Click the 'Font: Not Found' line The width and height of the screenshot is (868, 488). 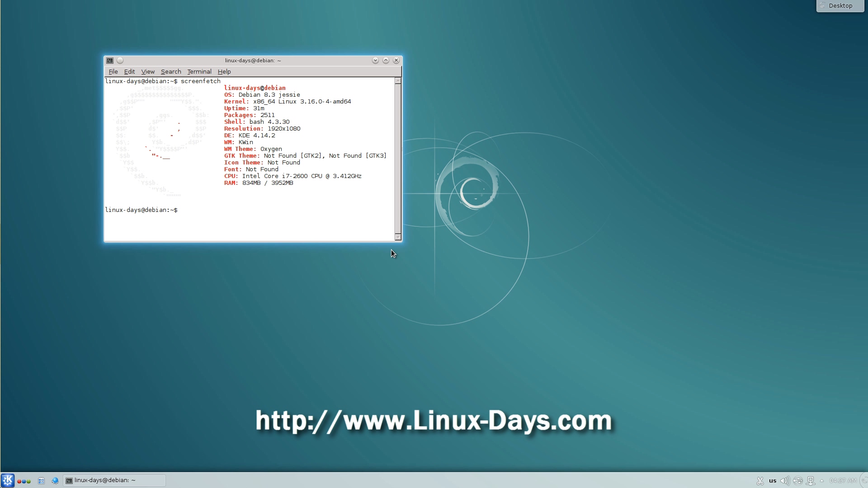click(x=251, y=169)
